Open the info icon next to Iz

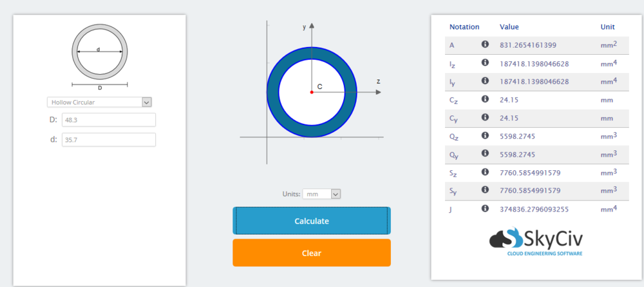pyautogui.click(x=485, y=63)
